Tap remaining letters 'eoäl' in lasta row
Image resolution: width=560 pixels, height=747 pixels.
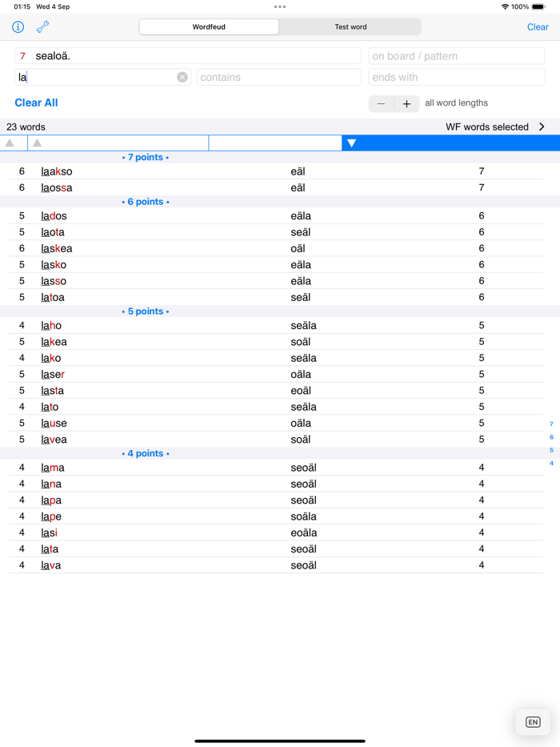pos(301,391)
